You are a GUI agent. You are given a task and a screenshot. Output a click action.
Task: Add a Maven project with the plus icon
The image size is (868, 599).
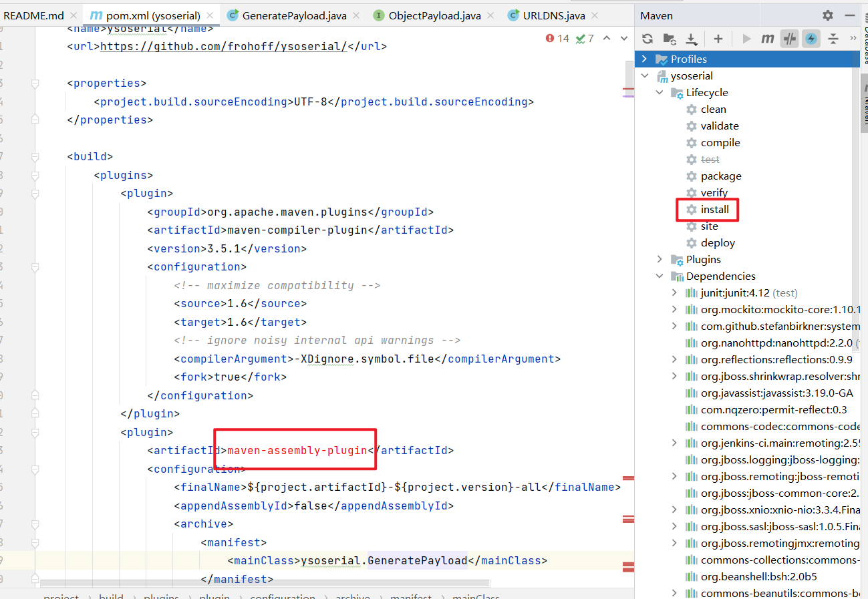click(718, 39)
